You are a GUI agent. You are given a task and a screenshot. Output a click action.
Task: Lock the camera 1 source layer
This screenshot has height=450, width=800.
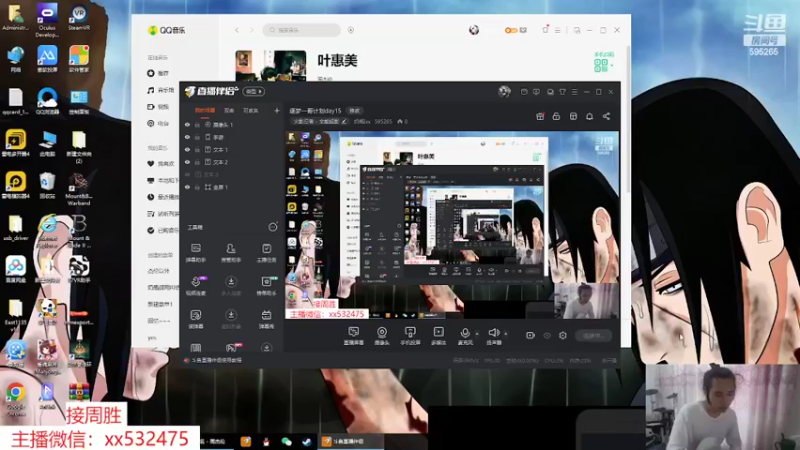click(197, 124)
